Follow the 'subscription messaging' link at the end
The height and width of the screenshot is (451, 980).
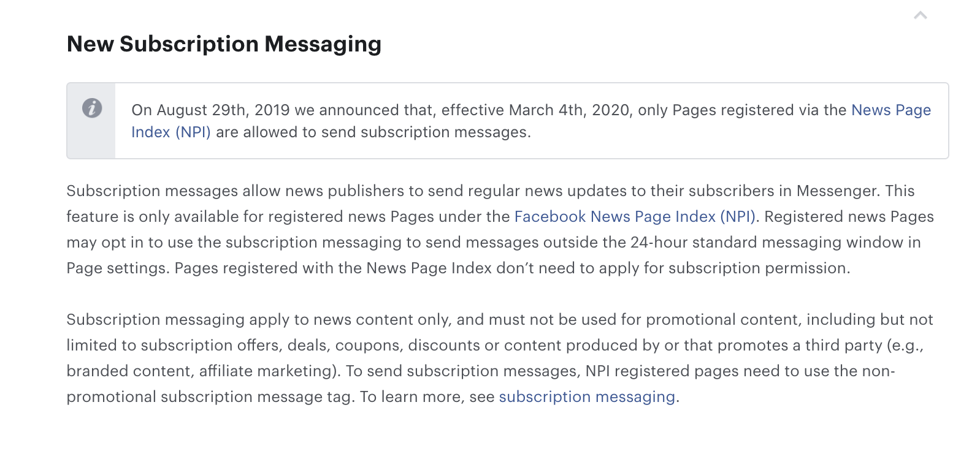click(x=587, y=397)
